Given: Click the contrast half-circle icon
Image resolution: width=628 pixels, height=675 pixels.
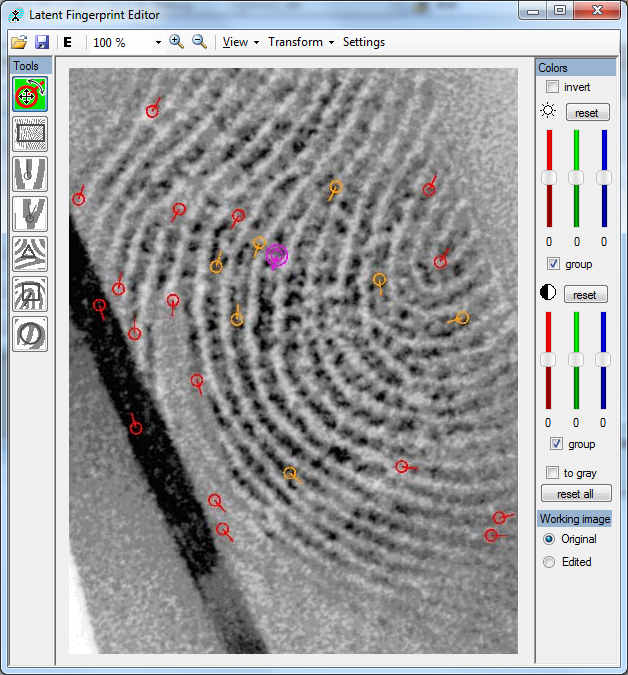Looking at the screenshot, I should (548, 293).
